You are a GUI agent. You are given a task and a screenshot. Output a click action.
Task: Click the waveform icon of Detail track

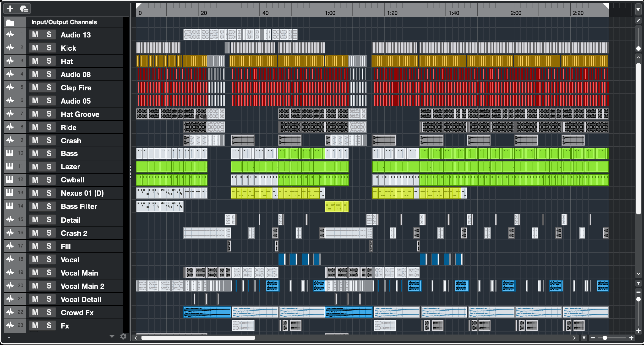click(10, 220)
